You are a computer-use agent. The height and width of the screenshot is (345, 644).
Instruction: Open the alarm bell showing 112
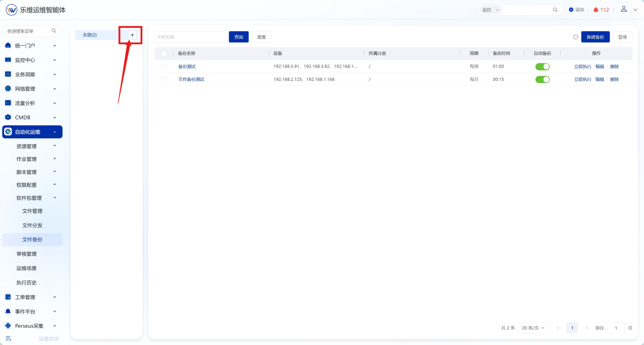coord(596,10)
